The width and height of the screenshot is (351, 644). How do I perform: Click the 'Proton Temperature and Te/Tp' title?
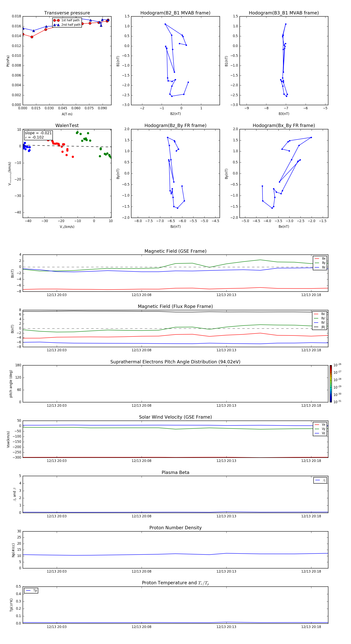point(175,583)
